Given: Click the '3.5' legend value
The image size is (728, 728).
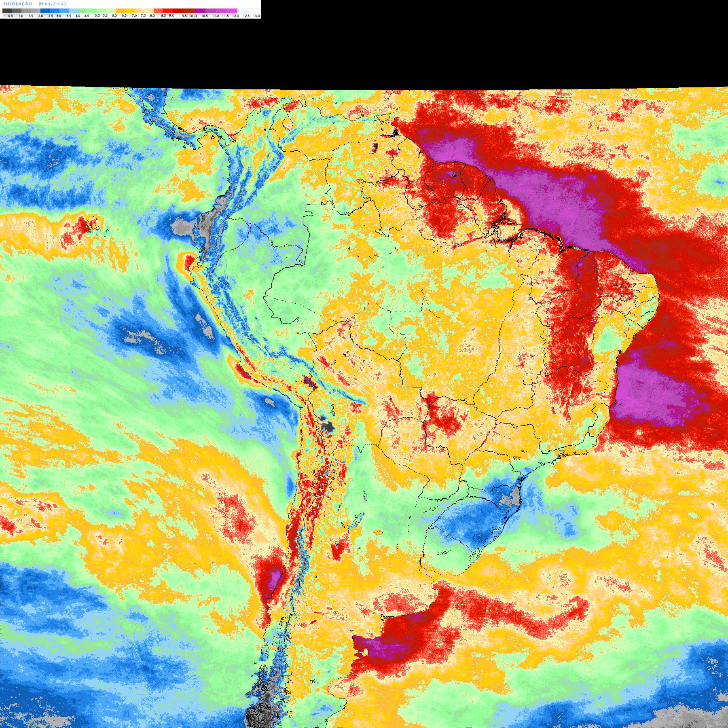Looking at the screenshot, I should 69,16.
